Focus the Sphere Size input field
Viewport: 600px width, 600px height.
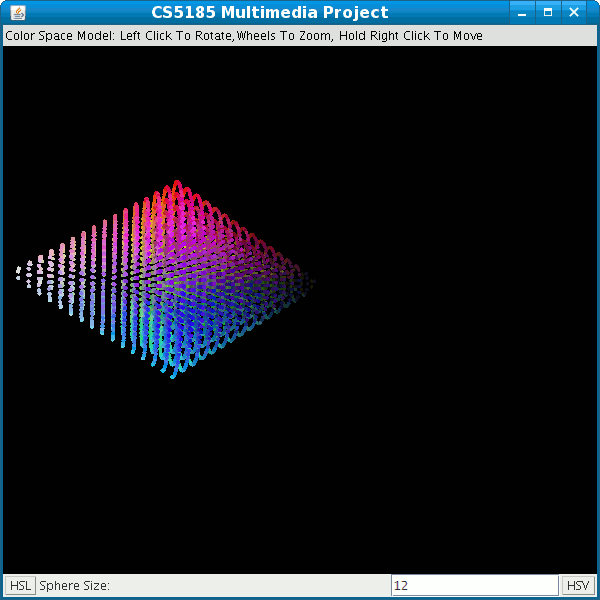(474, 585)
